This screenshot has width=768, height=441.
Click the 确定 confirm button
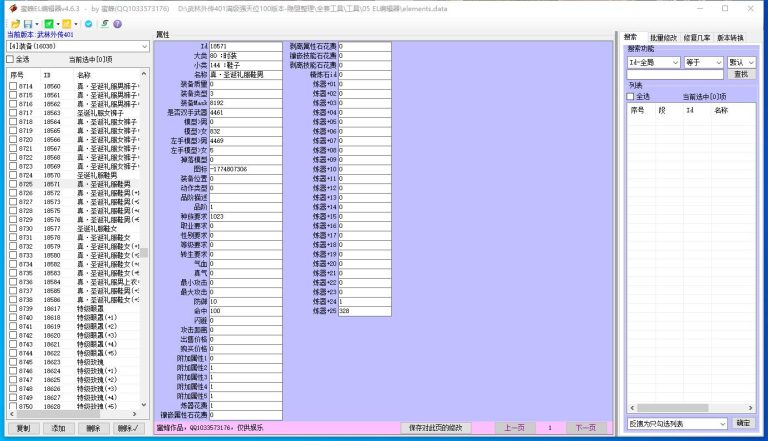point(743,423)
